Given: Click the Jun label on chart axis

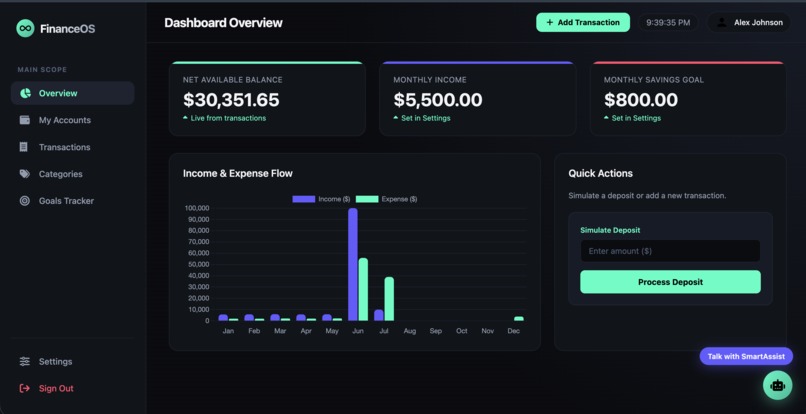Looking at the screenshot, I should coord(358,331).
